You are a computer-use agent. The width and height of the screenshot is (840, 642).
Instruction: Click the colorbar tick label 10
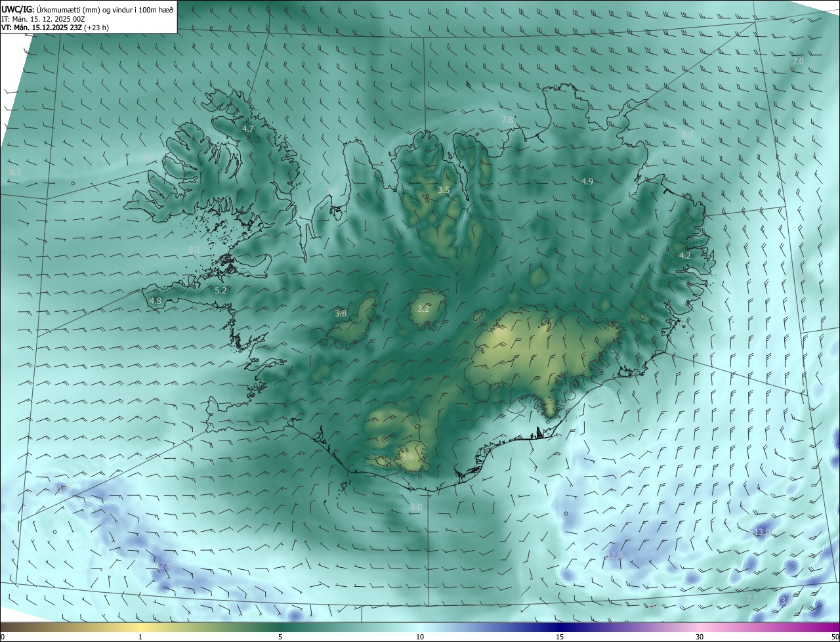420,637
